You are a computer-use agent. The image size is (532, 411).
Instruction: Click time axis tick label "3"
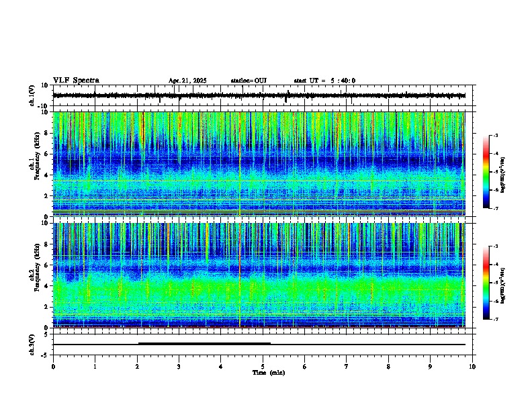(x=179, y=367)
